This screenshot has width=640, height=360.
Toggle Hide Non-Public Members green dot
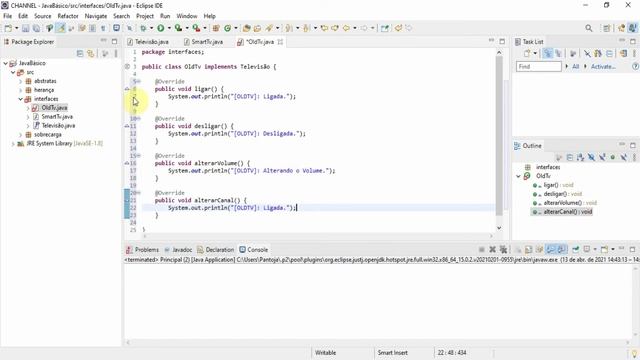coord(613,157)
